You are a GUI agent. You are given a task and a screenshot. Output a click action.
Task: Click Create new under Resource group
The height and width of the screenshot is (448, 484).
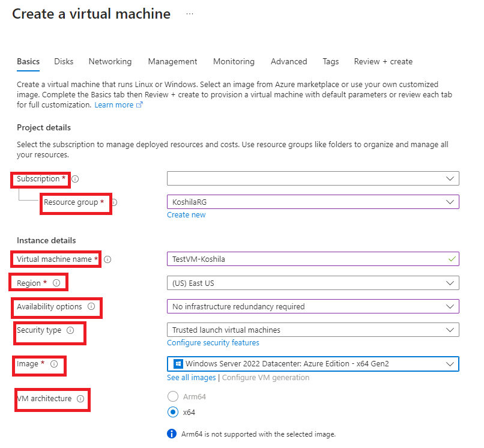point(186,214)
